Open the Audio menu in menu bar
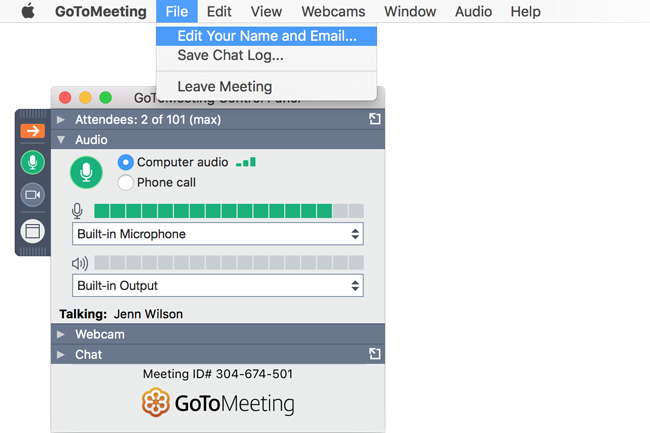Screen dimensions: 650x433 coord(473,11)
